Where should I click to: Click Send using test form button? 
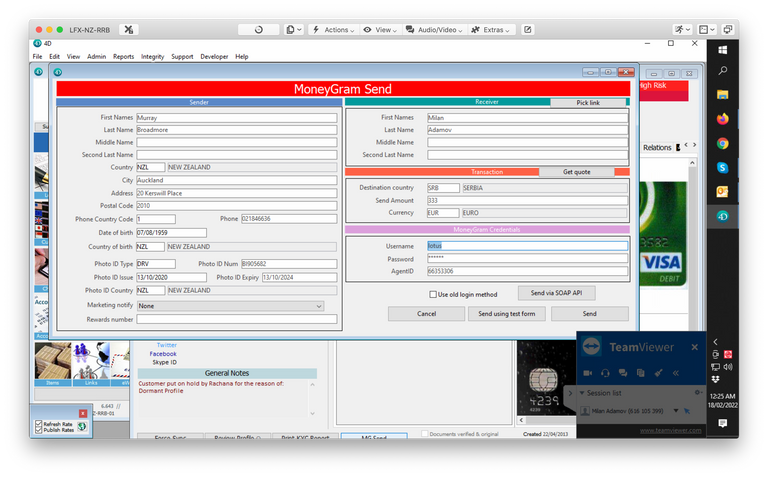pos(506,313)
